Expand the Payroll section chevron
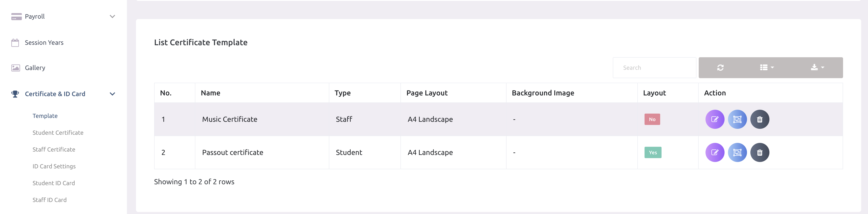The image size is (868, 214). tap(113, 16)
